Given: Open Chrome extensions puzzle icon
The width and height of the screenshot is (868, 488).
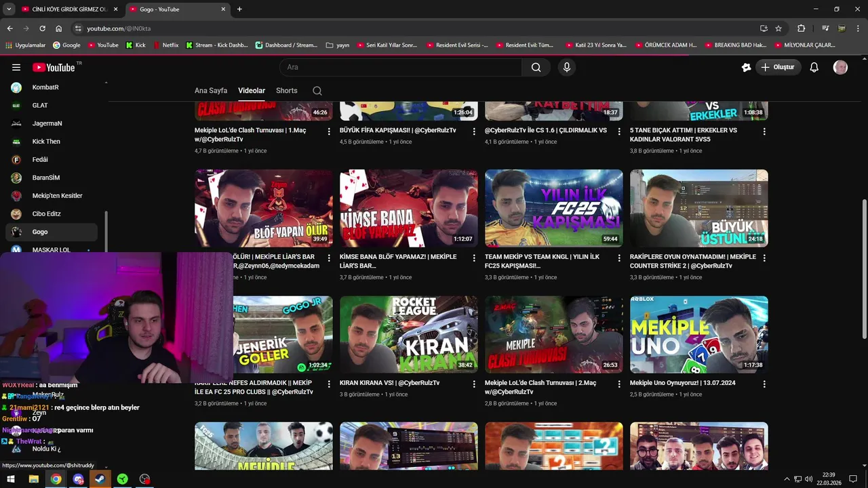Looking at the screenshot, I should 801,28.
